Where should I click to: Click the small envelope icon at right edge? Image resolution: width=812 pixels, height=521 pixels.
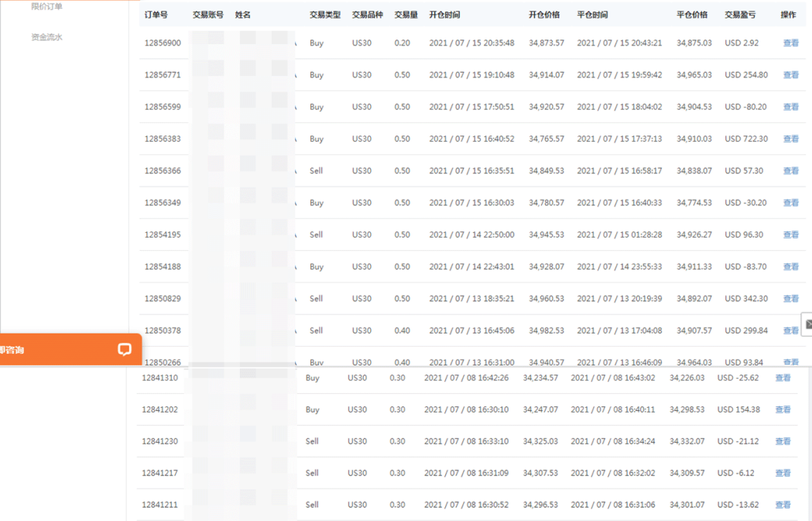(807, 324)
